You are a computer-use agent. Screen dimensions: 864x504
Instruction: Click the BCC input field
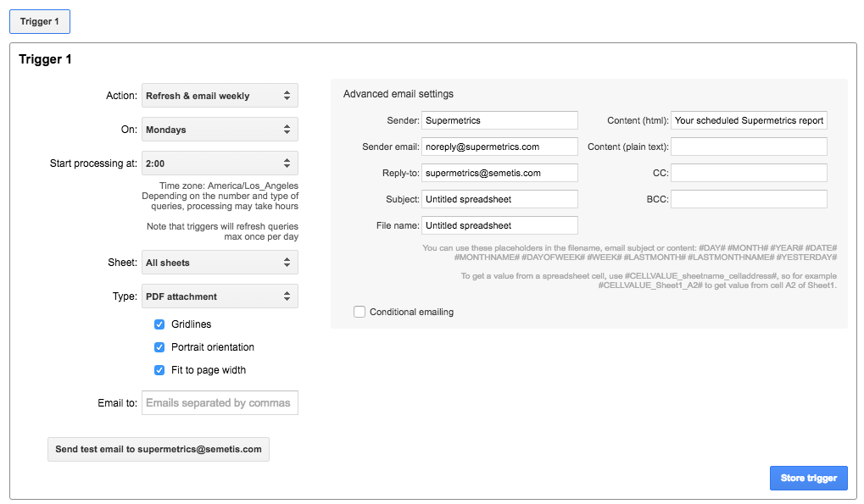[749, 199]
